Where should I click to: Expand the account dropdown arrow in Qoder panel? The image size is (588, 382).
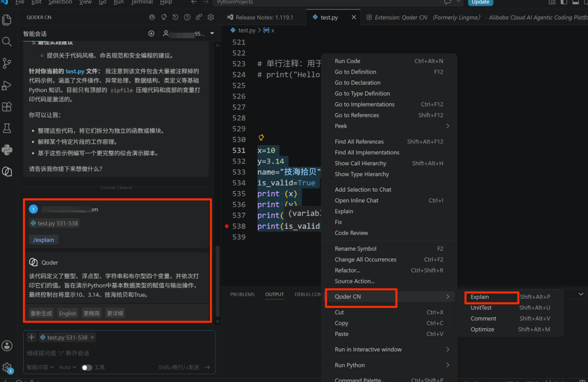click(x=212, y=33)
